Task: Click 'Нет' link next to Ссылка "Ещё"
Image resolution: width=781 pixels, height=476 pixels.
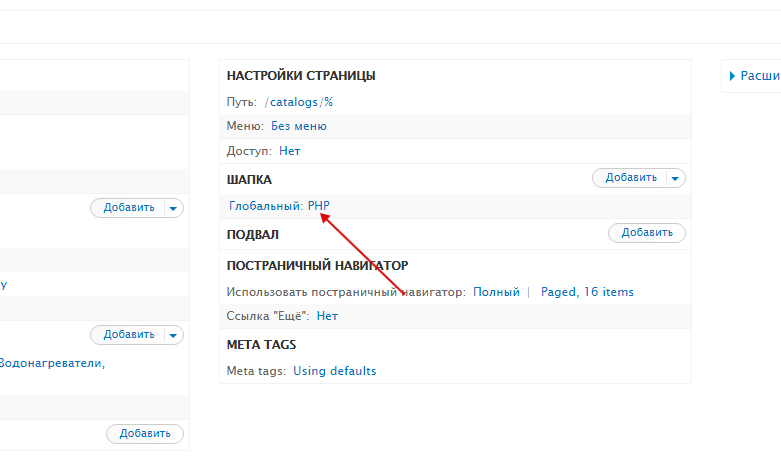Action: coord(327,315)
